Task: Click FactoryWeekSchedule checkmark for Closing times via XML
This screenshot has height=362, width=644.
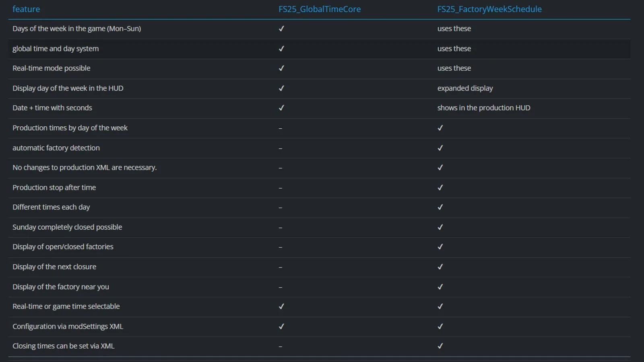Action: point(440,346)
